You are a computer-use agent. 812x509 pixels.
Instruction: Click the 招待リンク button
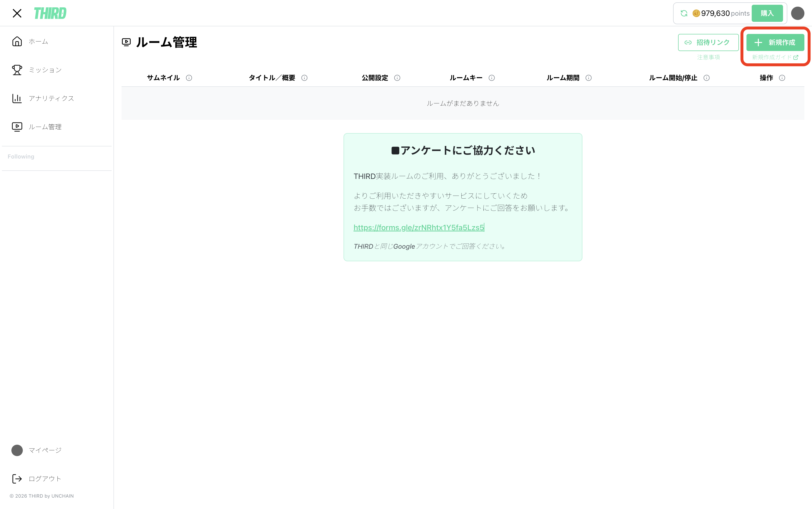(708, 42)
